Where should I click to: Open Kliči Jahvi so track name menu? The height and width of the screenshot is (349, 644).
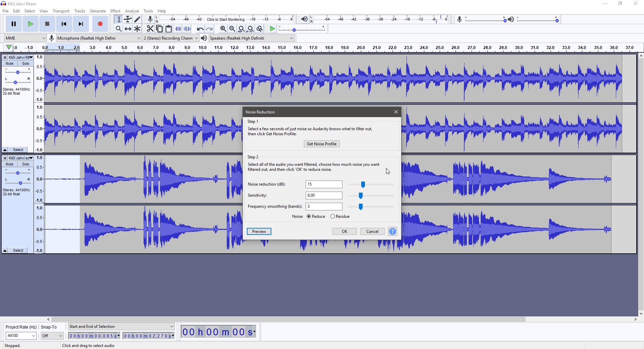(20, 158)
